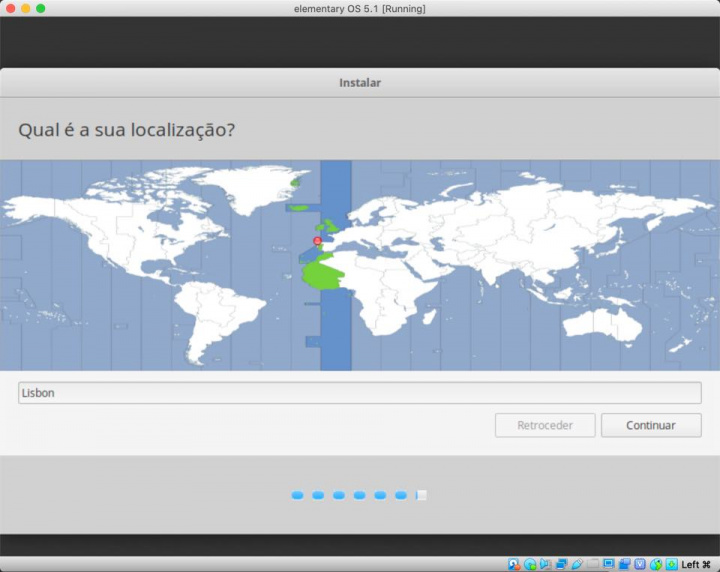720x572 pixels.
Task: Focus the Lisbon timezone text field
Action: tap(360, 393)
